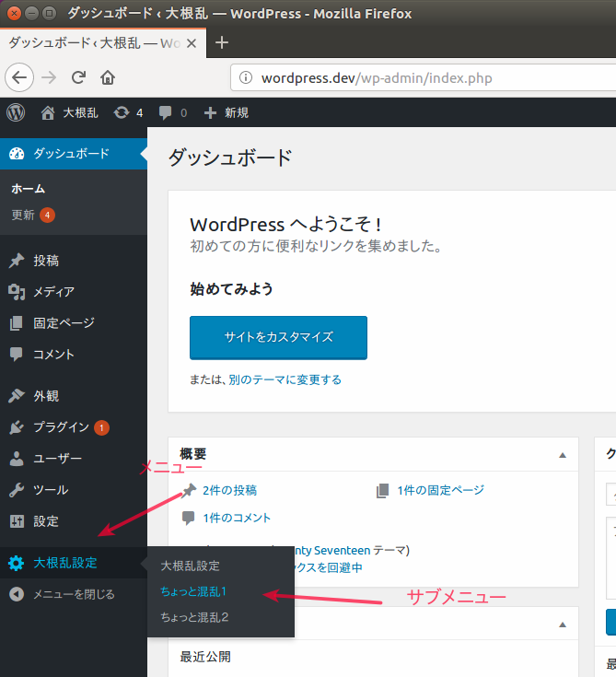
Task: Click the browser home icon
Action: [108, 77]
